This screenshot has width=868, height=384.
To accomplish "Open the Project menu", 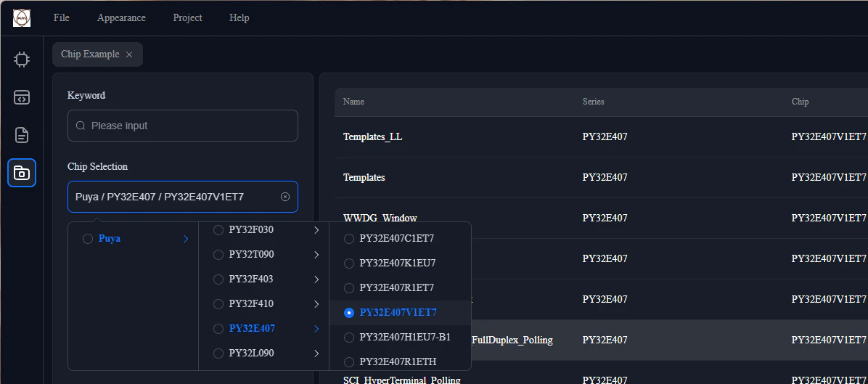I will (188, 17).
